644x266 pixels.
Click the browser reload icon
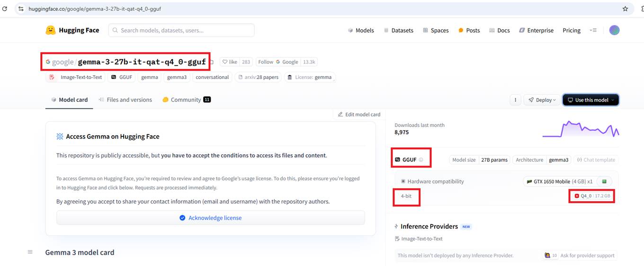pyautogui.click(x=6, y=9)
